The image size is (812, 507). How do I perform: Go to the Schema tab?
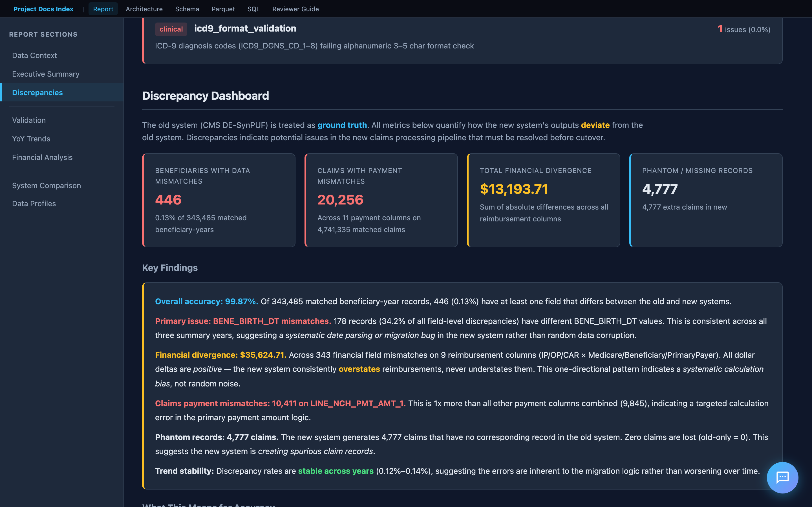pyautogui.click(x=187, y=9)
